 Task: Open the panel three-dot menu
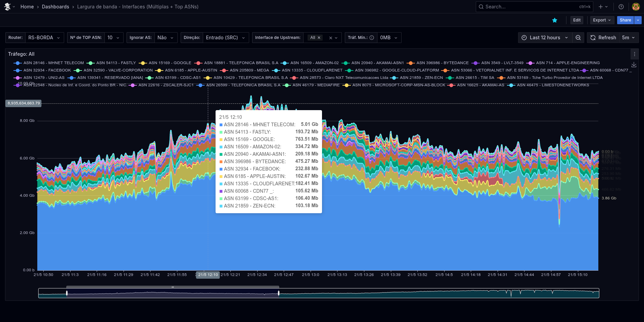point(634,54)
